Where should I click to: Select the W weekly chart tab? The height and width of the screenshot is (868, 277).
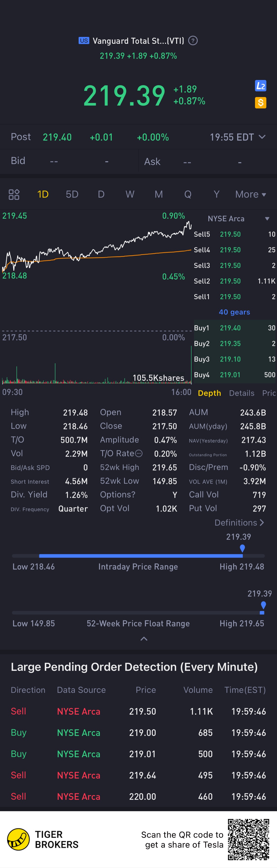point(130,194)
